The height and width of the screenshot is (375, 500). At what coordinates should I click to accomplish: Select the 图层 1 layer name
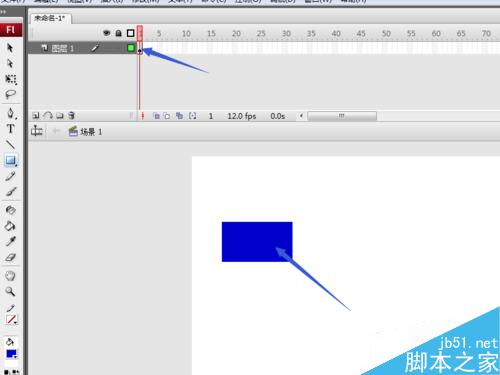[x=63, y=49]
